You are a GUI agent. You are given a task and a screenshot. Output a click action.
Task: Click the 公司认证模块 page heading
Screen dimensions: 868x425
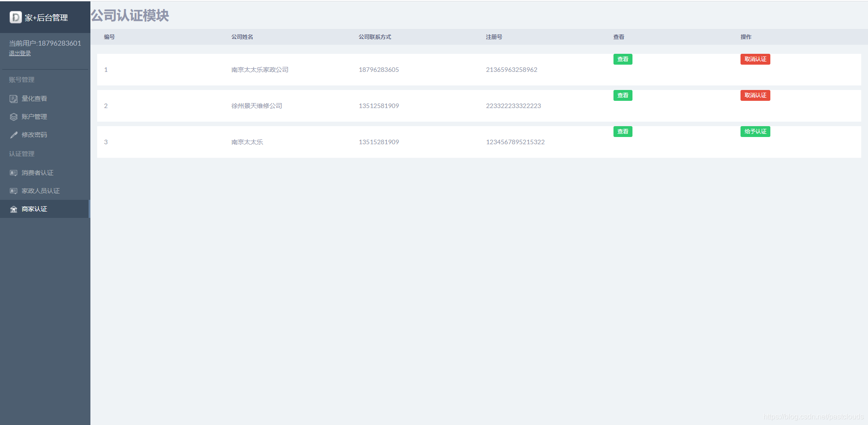click(x=130, y=15)
